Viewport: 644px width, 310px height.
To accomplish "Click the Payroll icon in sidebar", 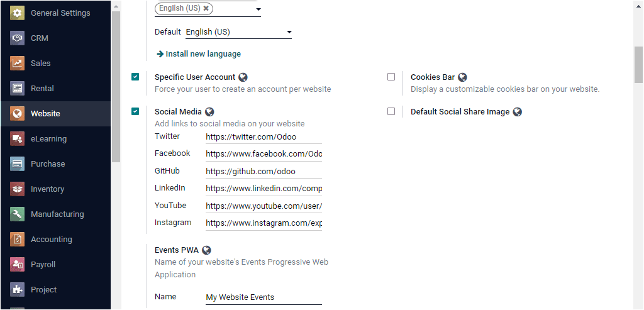I will pos(17,265).
